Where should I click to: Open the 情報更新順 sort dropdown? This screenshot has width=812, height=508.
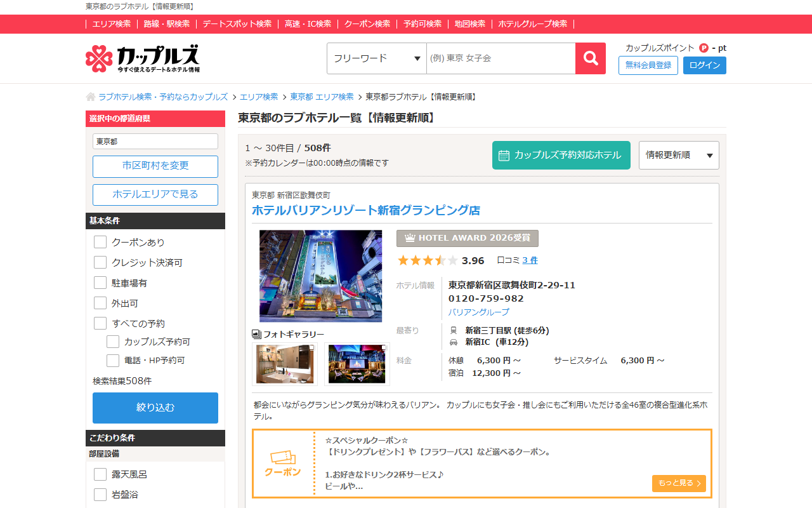[x=679, y=155]
